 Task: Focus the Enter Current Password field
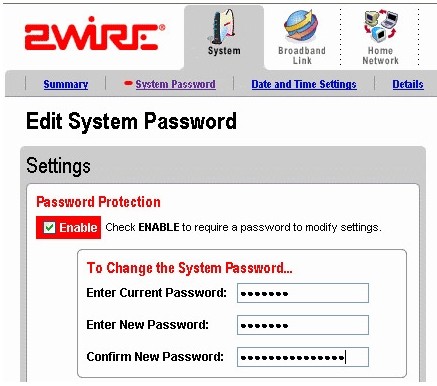[x=303, y=293]
